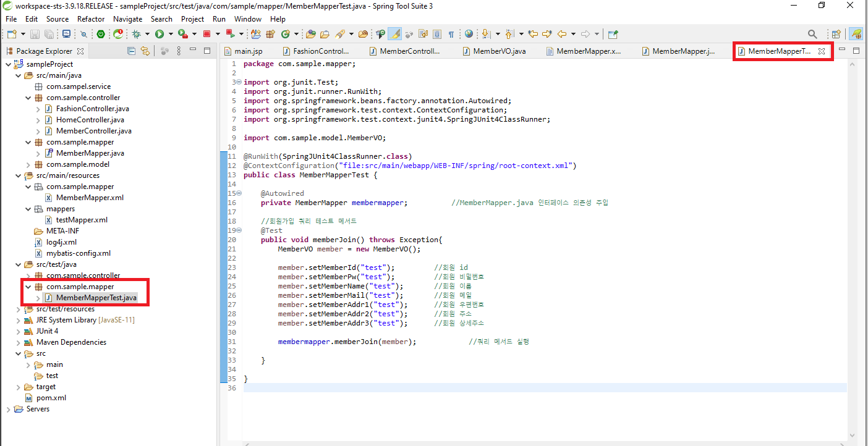Collapse the sampleProject tree node

tap(8, 64)
